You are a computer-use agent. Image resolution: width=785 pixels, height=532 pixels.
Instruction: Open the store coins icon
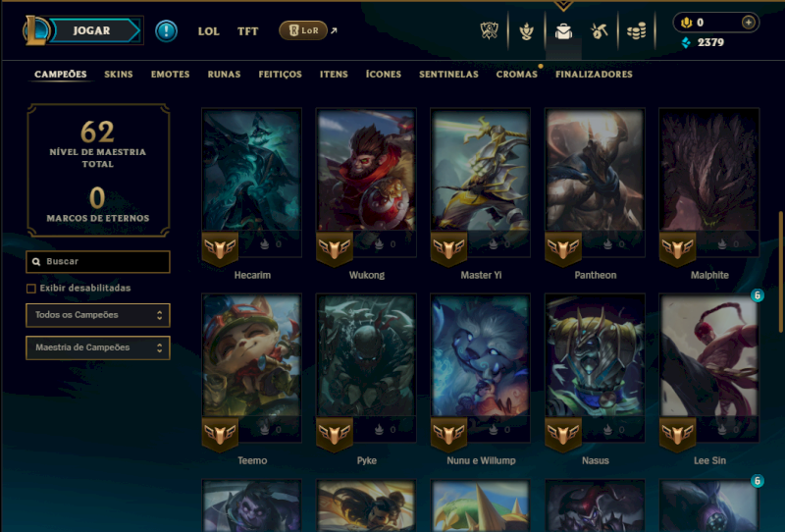tap(636, 31)
